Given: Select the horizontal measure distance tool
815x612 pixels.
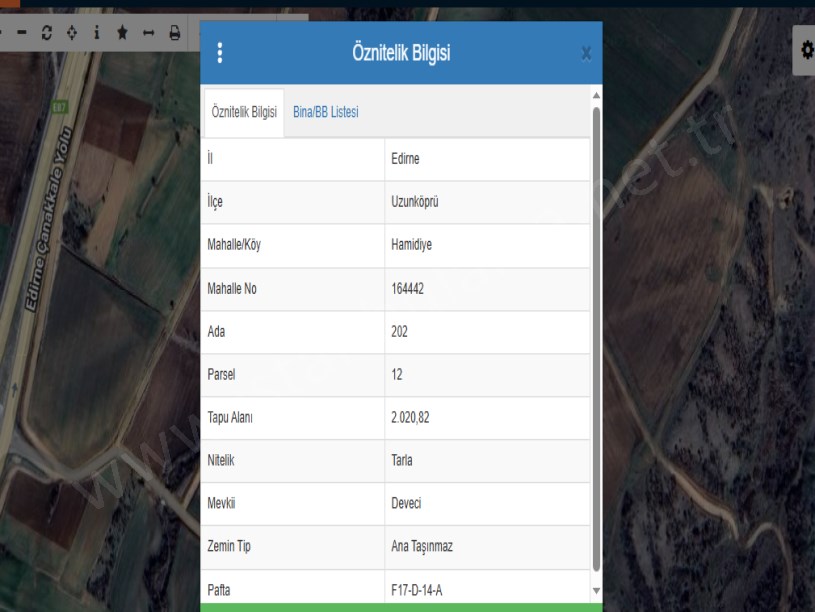Looking at the screenshot, I should click(x=148, y=33).
